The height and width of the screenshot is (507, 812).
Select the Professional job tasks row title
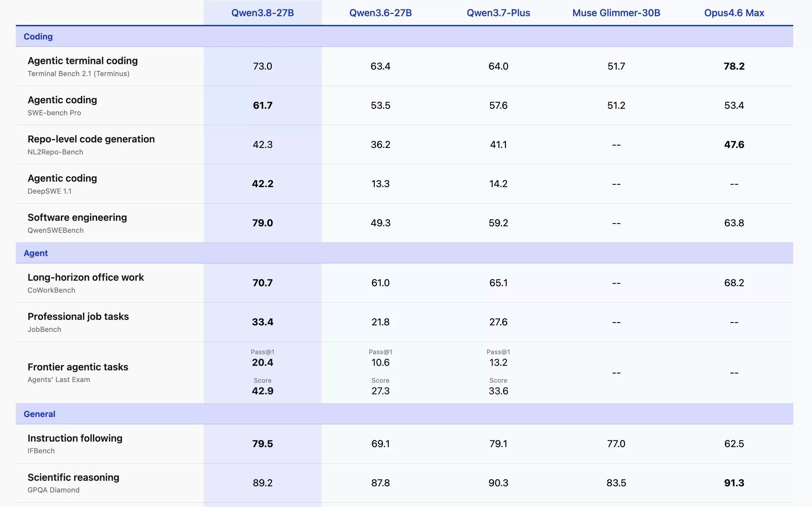pos(78,317)
